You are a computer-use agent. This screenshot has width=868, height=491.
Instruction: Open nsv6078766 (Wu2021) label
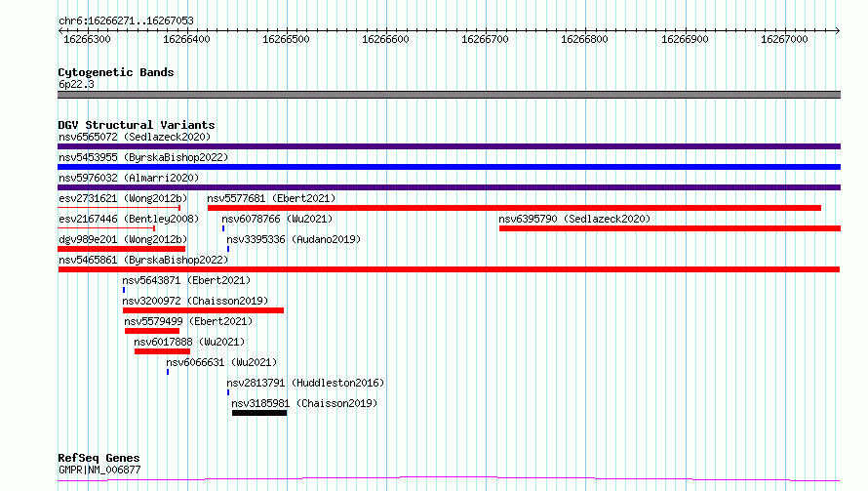pyautogui.click(x=277, y=219)
